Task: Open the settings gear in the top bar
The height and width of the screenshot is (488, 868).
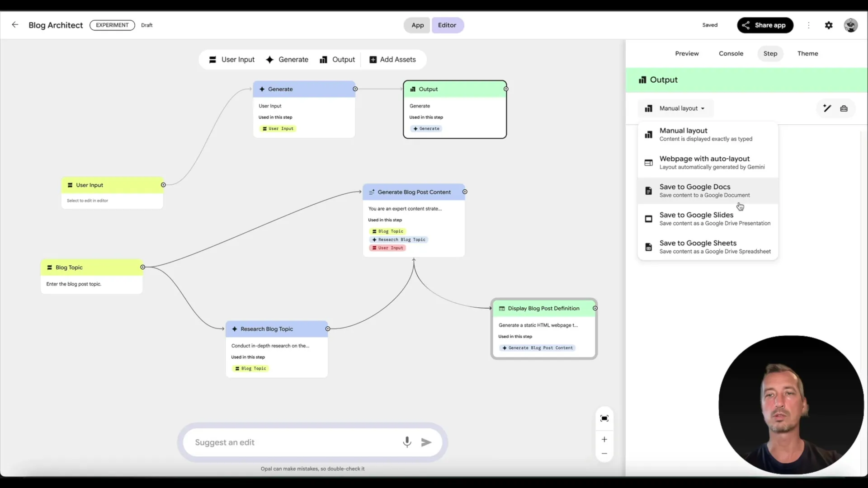Action: (x=829, y=25)
